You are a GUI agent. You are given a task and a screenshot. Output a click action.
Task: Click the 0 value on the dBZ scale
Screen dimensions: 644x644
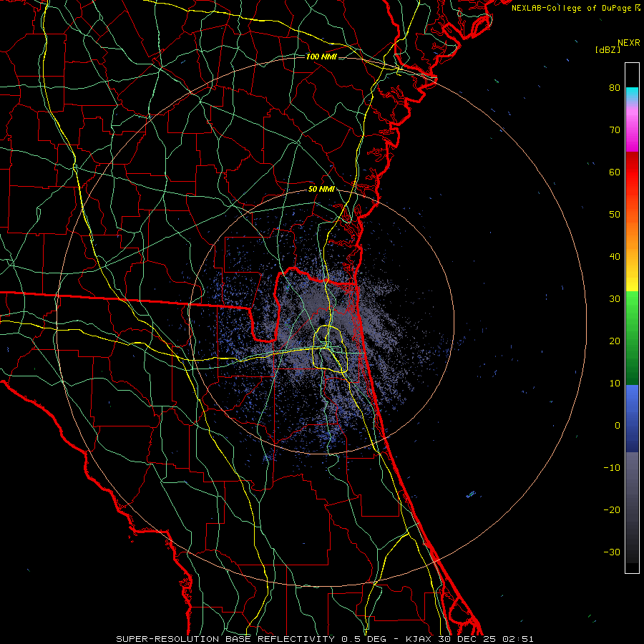pyautogui.click(x=618, y=426)
